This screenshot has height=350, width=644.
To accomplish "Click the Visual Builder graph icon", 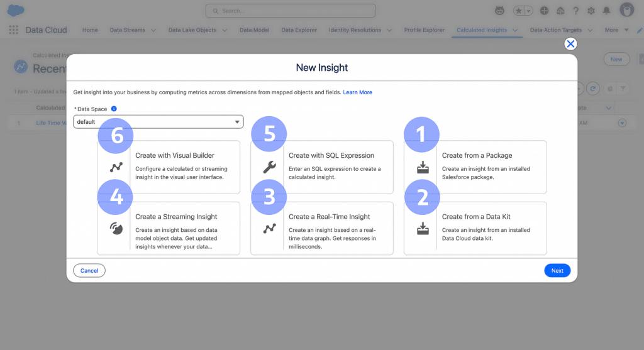I will [x=116, y=167].
